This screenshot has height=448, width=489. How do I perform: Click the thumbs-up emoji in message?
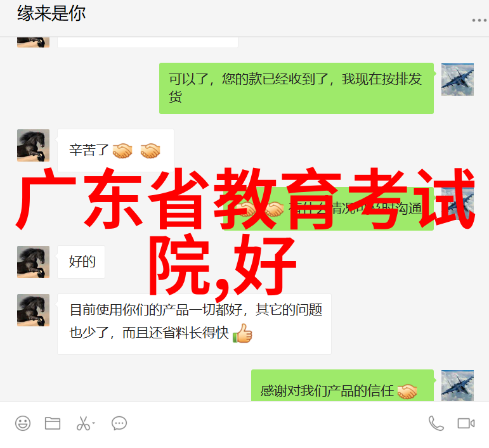pyautogui.click(x=242, y=333)
